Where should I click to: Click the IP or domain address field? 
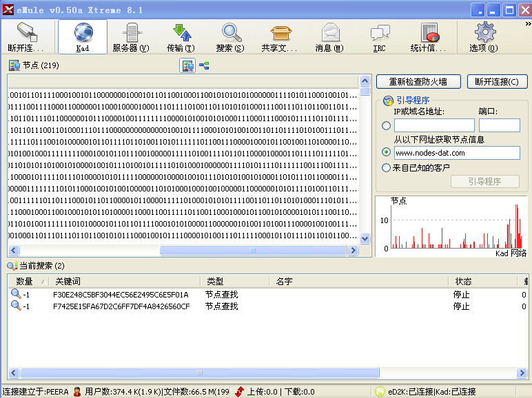pyautogui.click(x=434, y=125)
